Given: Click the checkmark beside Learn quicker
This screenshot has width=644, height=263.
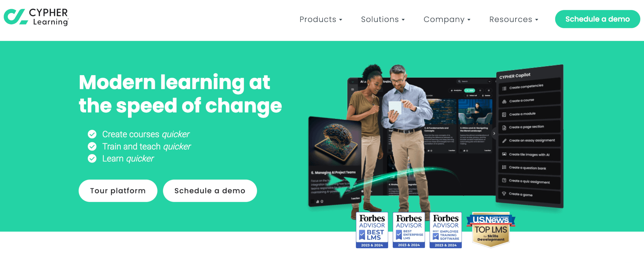Looking at the screenshot, I should [x=92, y=158].
